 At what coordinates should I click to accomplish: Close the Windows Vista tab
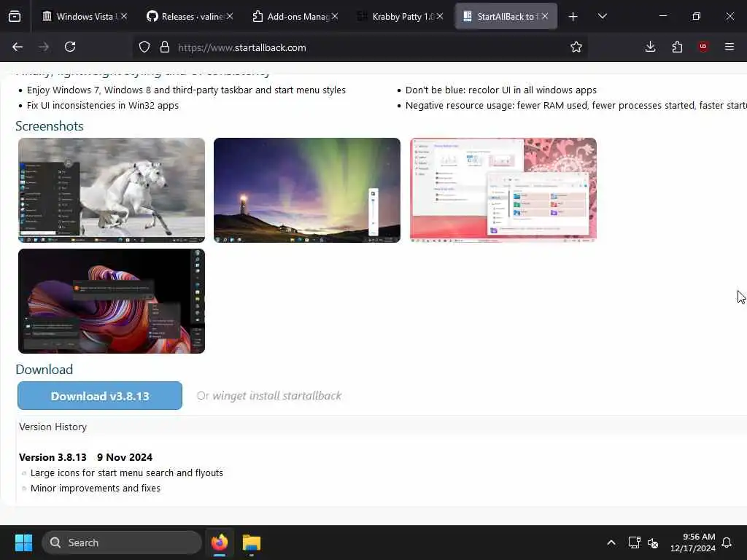[x=124, y=16]
